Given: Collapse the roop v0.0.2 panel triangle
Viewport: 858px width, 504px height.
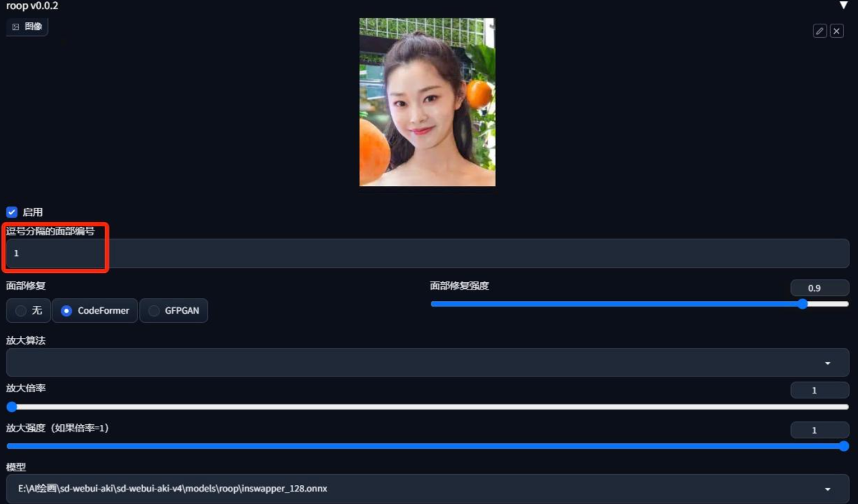Looking at the screenshot, I should (x=843, y=5).
